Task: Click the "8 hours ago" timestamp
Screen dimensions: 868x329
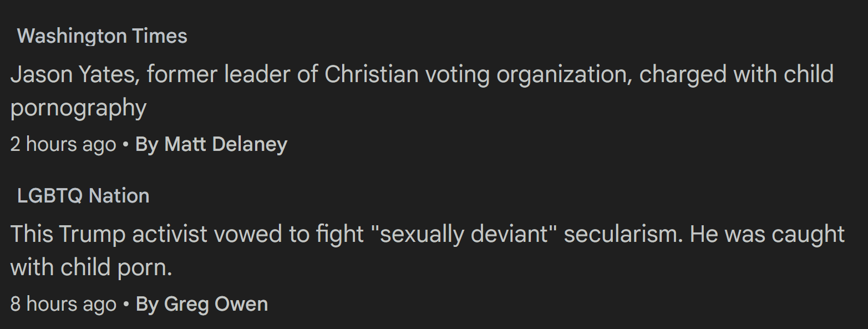Action: 63,304
